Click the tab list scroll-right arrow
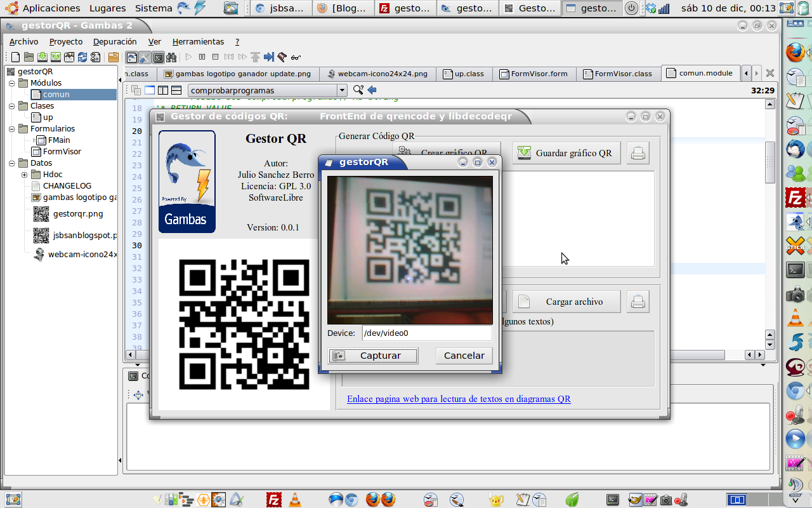812x508 pixels. [758, 74]
